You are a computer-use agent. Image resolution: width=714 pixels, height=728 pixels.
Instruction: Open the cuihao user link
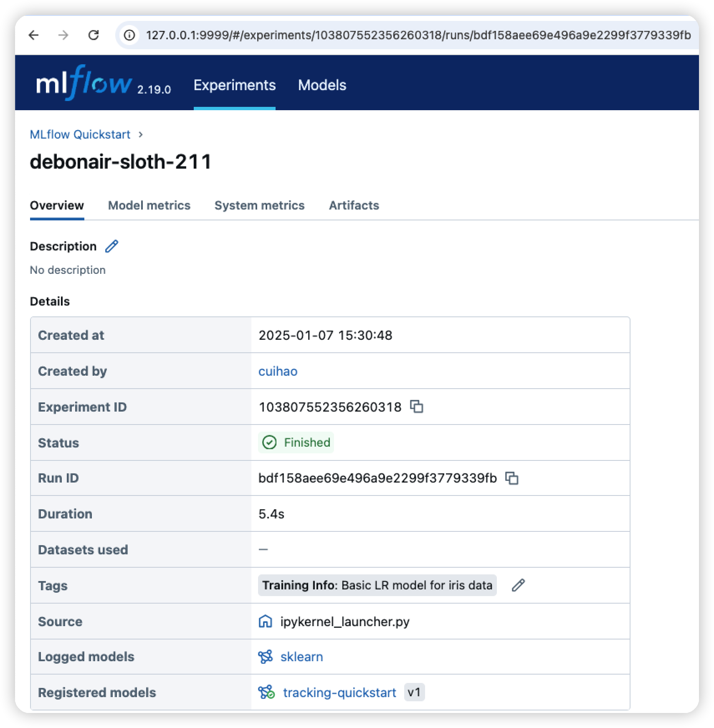click(x=278, y=371)
